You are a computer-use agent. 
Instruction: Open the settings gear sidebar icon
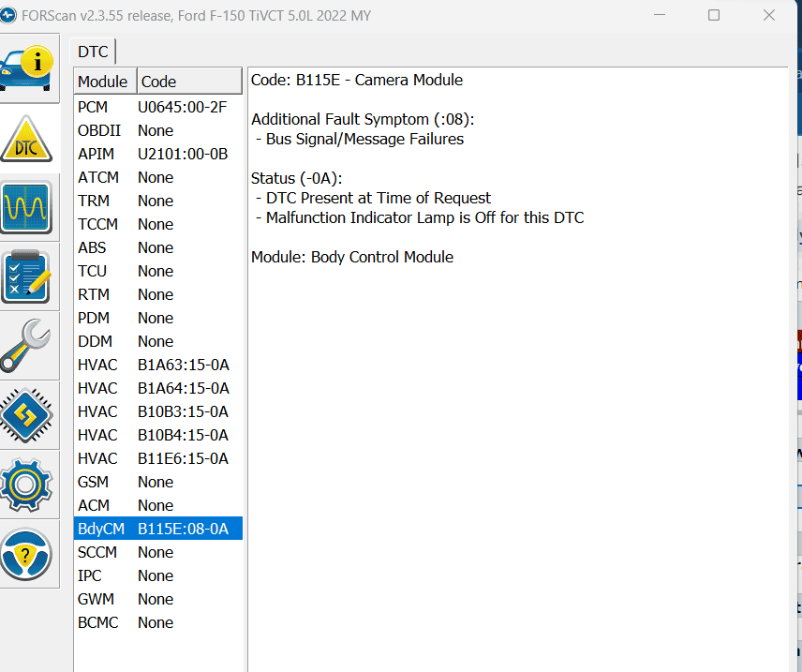tap(28, 485)
